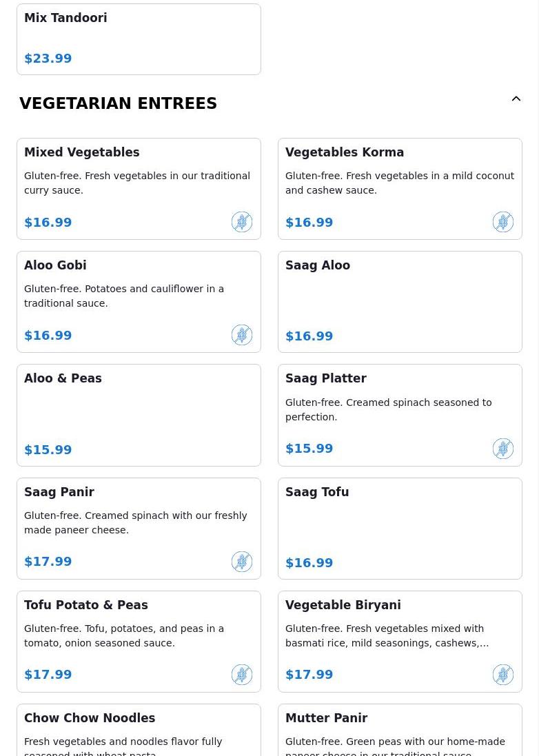Open the Mutter Panir item
The image size is (539, 756).
click(400, 731)
